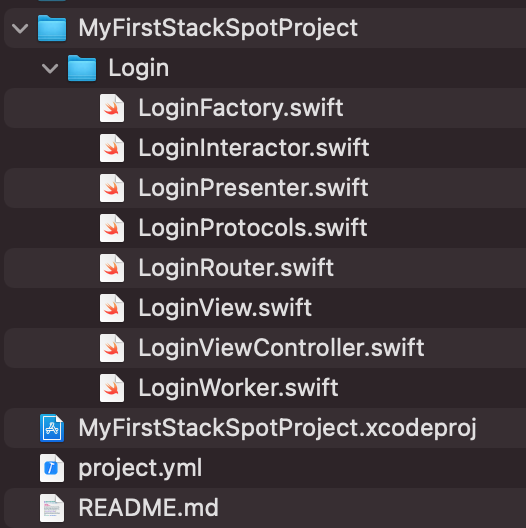Click the Login folder icon
The width and height of the screenshot is (526, 528).
pyautogui.click(x=82, y=68)
